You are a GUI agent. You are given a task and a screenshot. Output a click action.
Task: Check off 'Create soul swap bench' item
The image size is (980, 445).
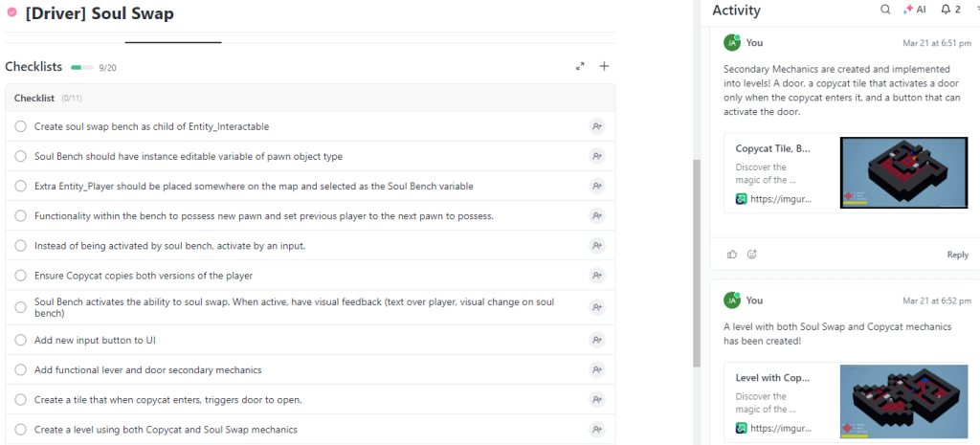pyautogui.click(x=21, y=126)
